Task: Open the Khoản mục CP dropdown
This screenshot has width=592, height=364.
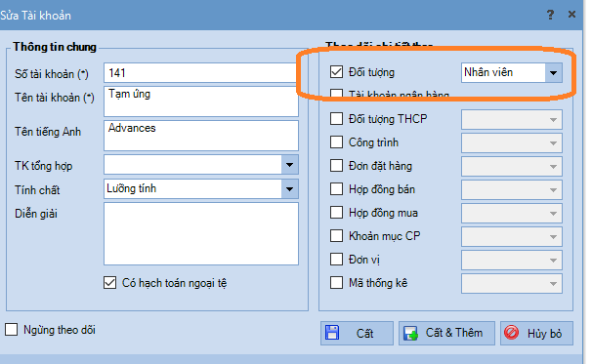Action: [x=553, y=236]
